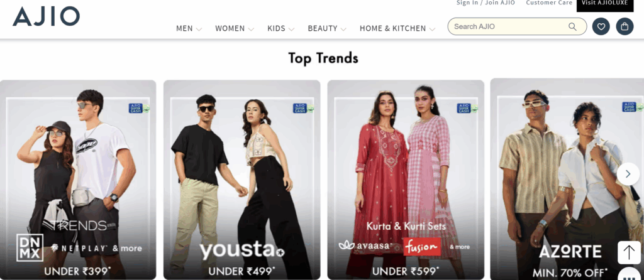
Task: Click the AJIO logo
Action: (x=46, y=17)
